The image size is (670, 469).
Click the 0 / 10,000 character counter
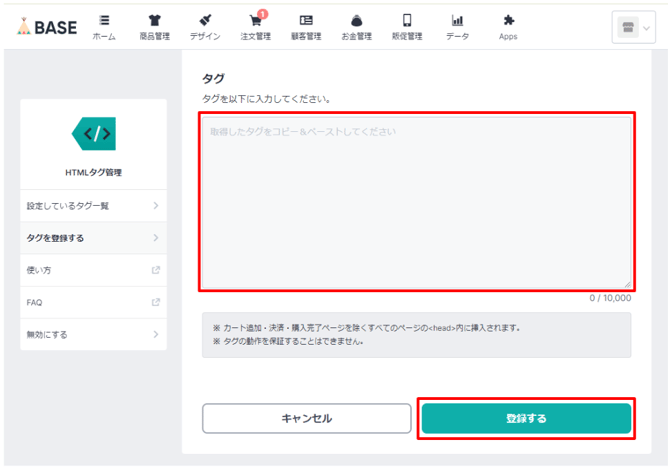click(610, 298)
